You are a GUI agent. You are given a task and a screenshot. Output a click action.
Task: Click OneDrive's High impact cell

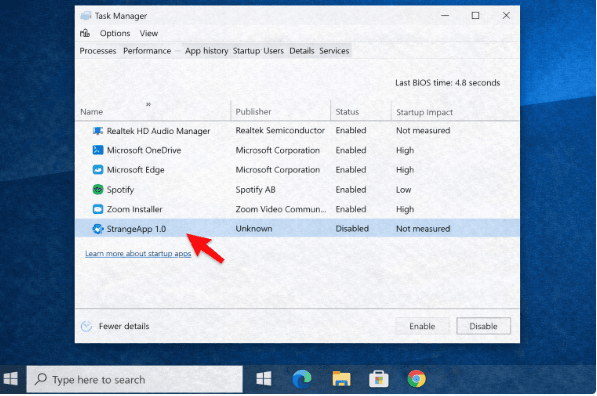(405, 150)
